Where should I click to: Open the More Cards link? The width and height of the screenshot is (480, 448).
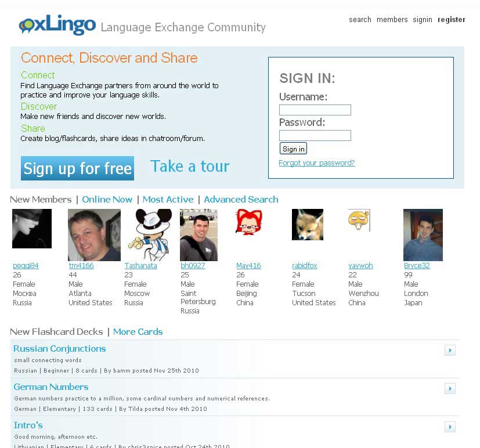click(x=138, y=332)
